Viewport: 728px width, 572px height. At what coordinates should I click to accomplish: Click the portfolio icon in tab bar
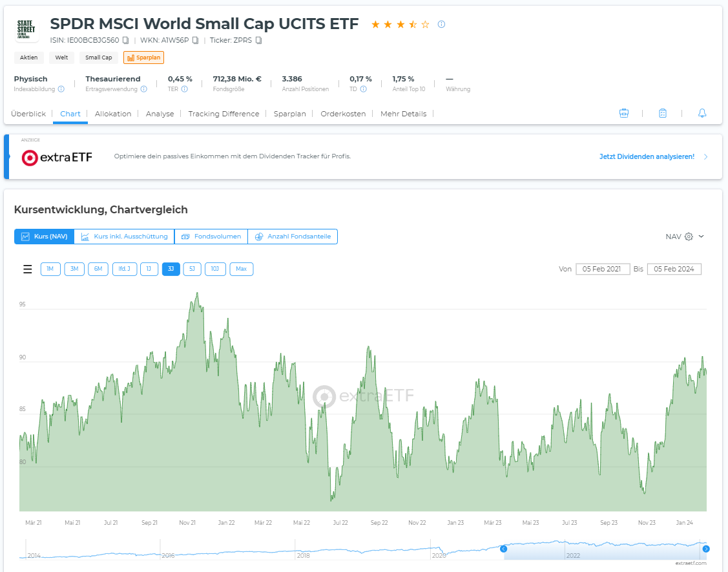click(x=624, y=113)
